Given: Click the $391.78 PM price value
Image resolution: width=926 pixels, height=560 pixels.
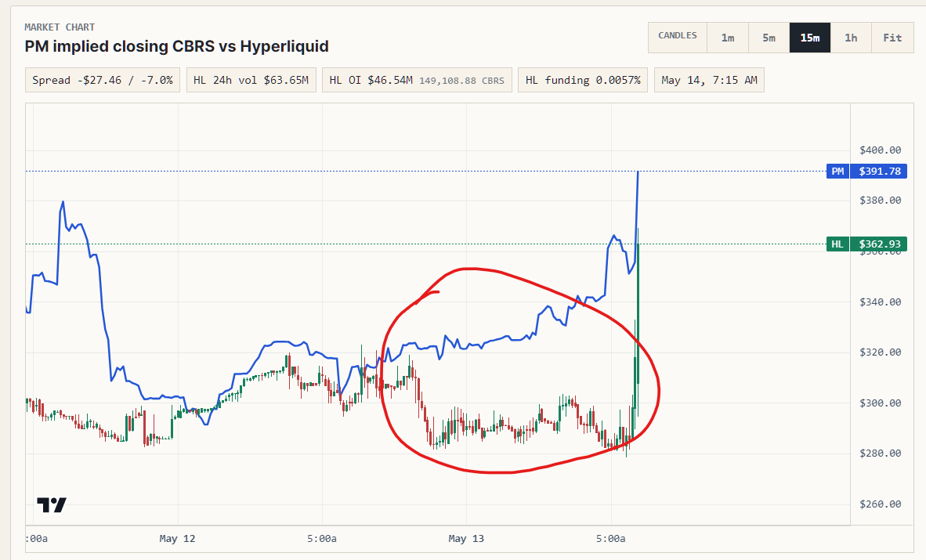Looking at the screenshot, I should [x=879, y=172].
